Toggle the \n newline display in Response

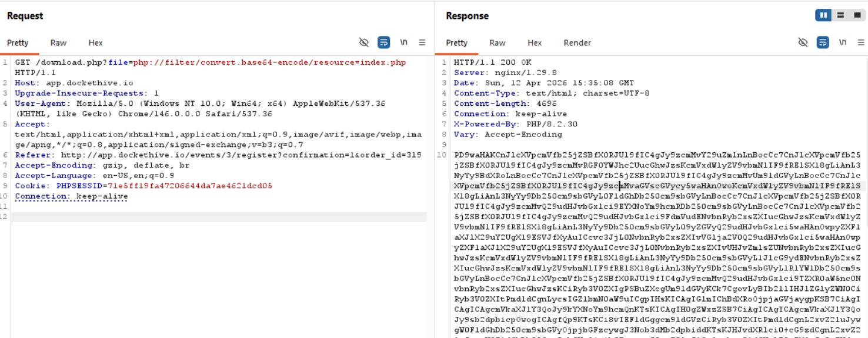coord(843,42)
